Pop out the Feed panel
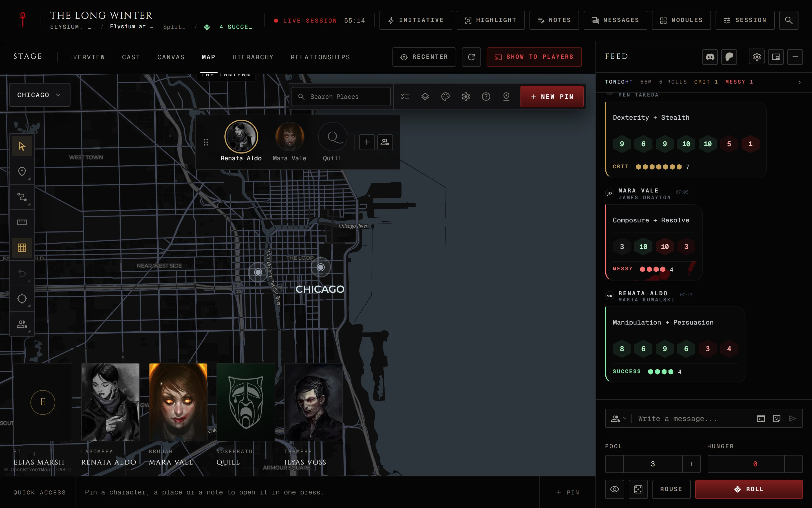 [x=776, y=57]
